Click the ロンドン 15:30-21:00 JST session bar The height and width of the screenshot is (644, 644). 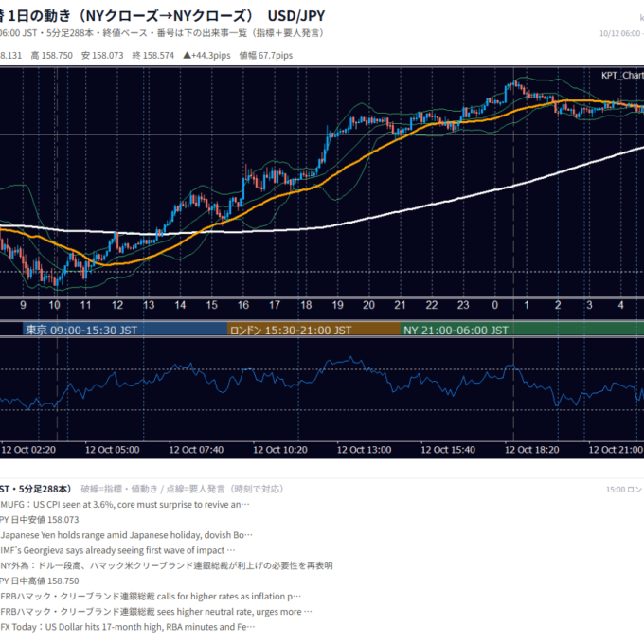[313, 330]
